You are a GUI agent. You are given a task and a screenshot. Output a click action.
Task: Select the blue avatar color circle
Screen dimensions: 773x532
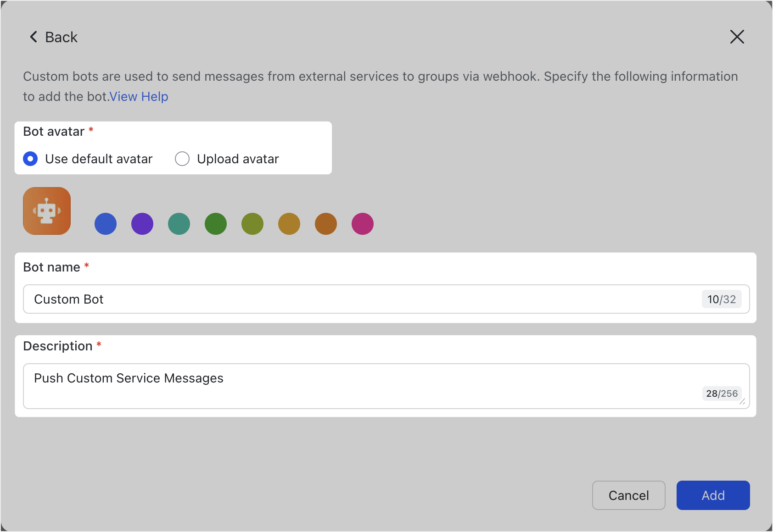tap(106, 224)
